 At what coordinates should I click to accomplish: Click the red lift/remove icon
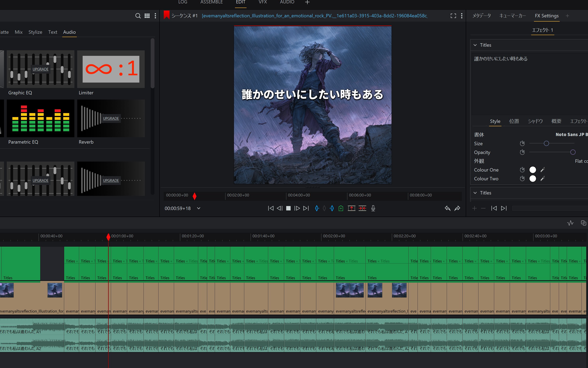[351, 208]
